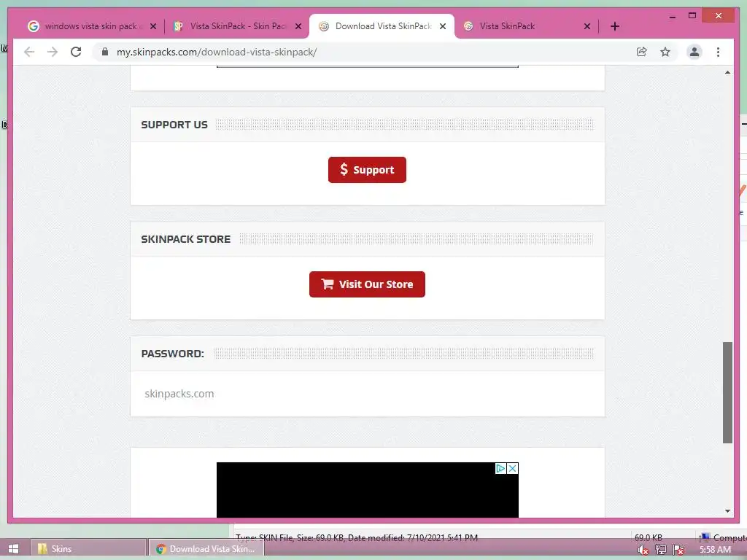Screen dimensions: 747x560
Task: Click the flag notification tray icon
Action: tap(678, 550)
